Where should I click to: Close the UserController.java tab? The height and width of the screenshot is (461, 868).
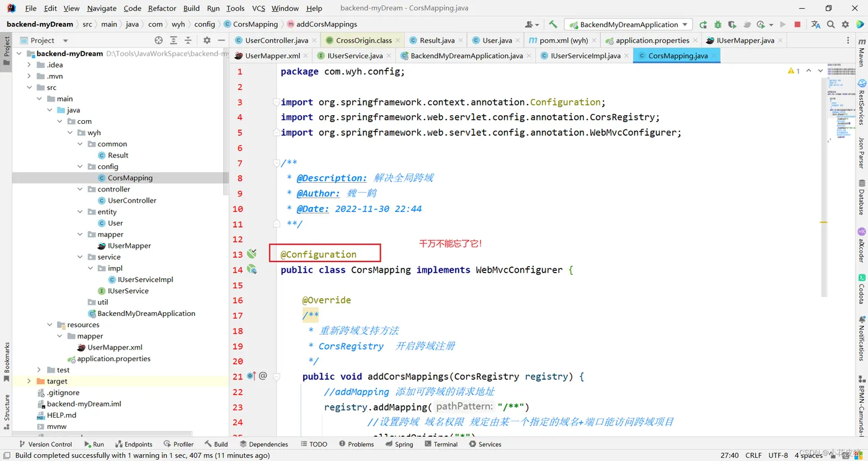point(314,40)
